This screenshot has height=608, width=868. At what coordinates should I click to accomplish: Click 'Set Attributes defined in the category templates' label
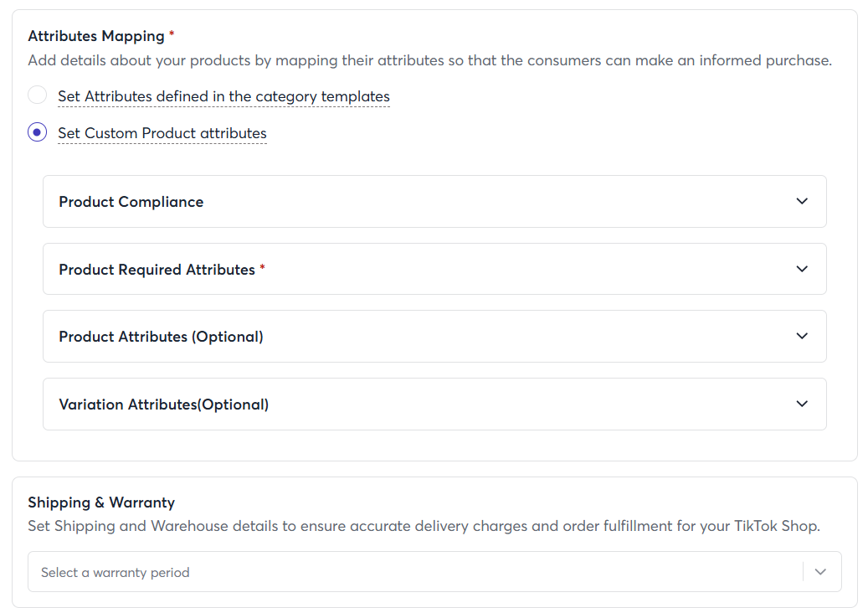point(223,96)
